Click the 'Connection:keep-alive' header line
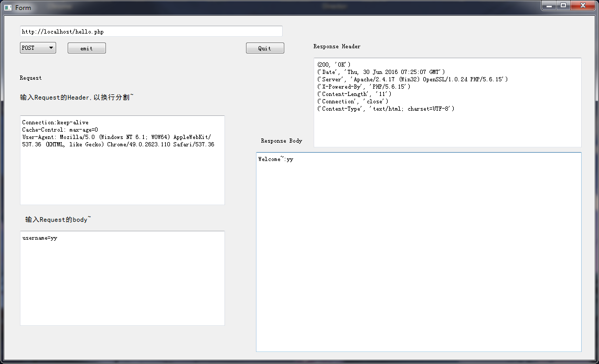Screen dimensions: 599x364 56,122
